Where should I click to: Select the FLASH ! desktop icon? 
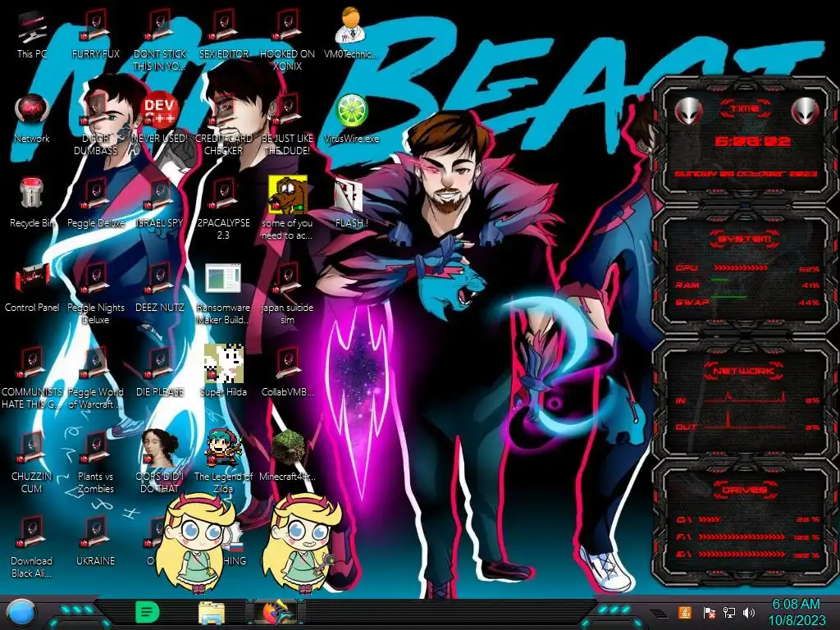point(351,203)
